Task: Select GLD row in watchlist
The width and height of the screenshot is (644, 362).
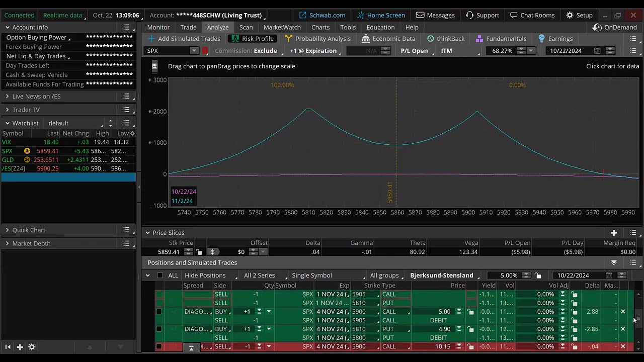Action: pos(68,160)
